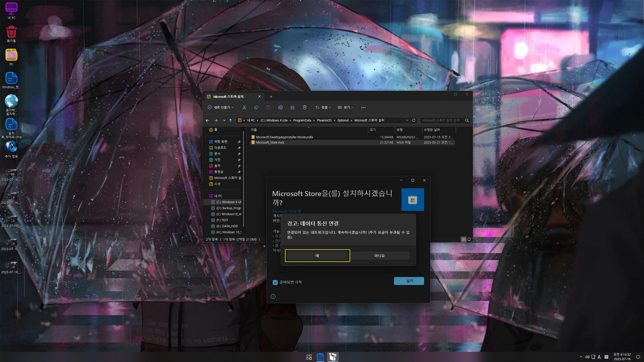Expand the address bar history dropdown
This screenshot has width=644, height=362.
click(x=407, y=120)
